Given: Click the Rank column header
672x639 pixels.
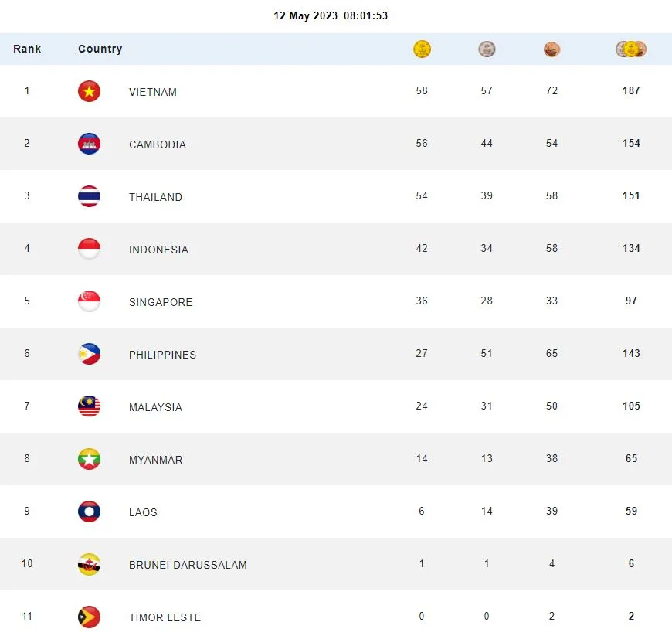Looking at the screenshot, I should 27,49.
